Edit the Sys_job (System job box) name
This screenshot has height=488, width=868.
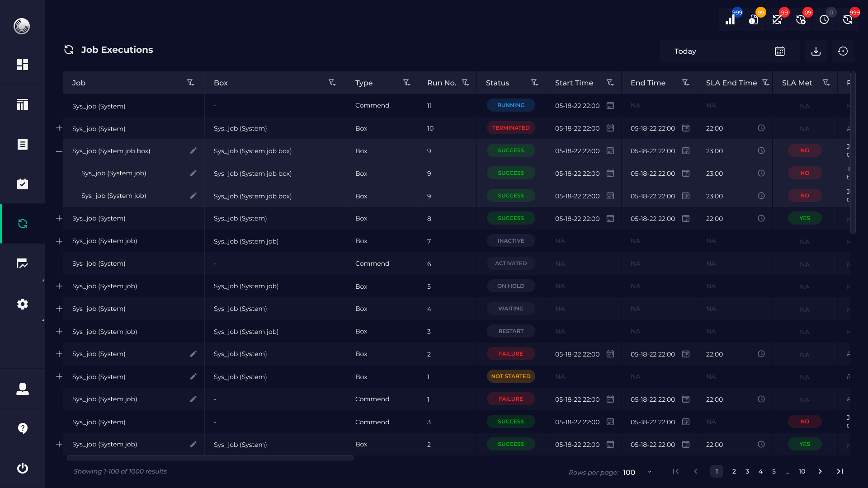(x=193, y=150)
